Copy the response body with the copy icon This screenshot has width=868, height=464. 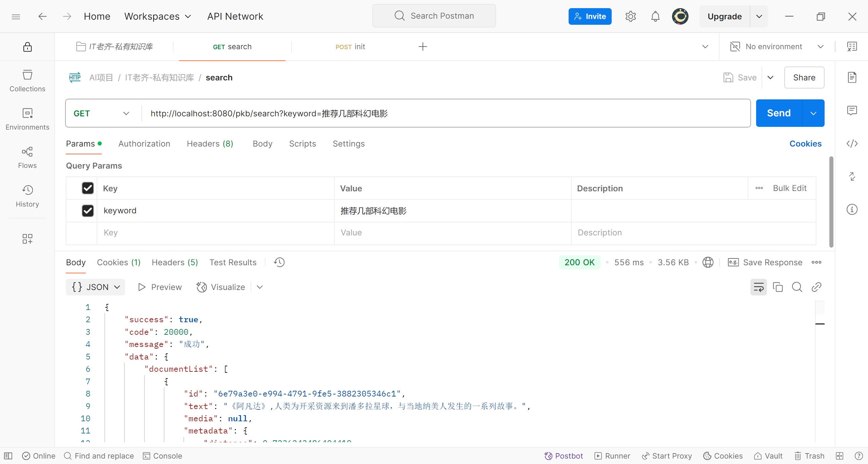[x=777, y=287]
